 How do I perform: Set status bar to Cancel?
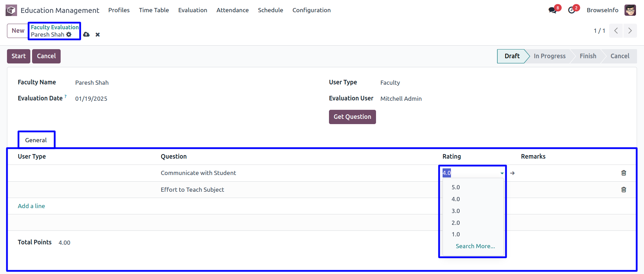(620, 56)
